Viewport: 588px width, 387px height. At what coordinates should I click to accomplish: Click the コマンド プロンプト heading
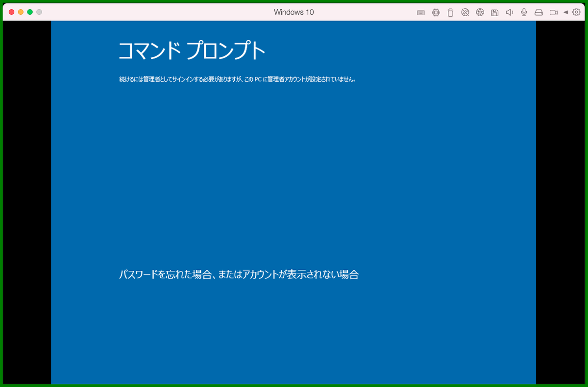[x=192, y=50]
